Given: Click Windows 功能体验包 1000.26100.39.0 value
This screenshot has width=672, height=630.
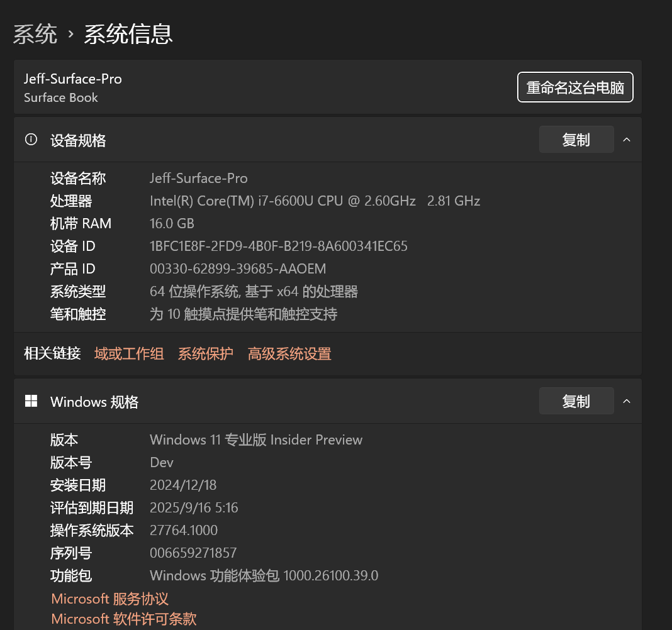Looking at the screenshot, I should (x=264, y=575).
